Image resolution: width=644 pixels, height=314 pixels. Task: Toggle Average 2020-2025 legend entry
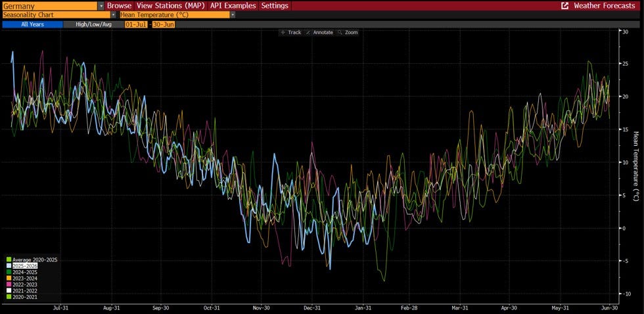pyautogui.click(x=32, y=260)
